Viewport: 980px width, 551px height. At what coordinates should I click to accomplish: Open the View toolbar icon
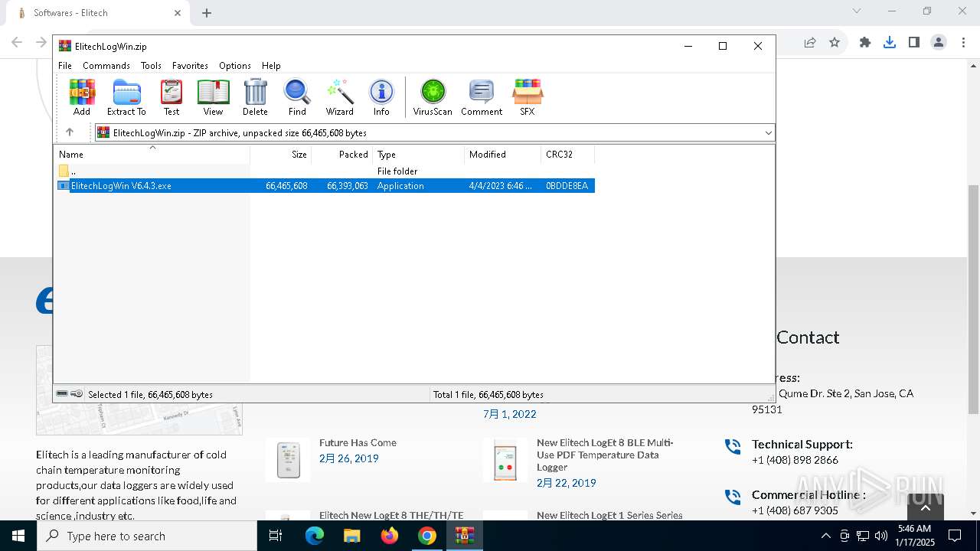click(213, 97)
